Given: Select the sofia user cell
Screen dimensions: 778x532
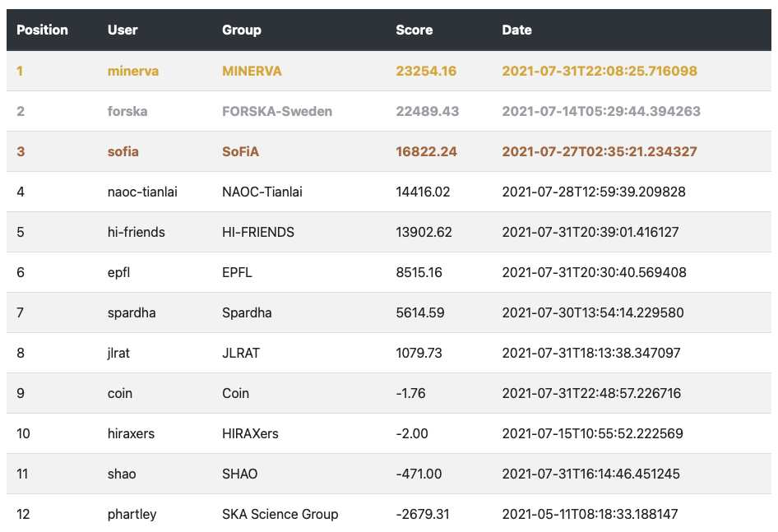Looking at the screenshot, I should (x=123, y=151).
